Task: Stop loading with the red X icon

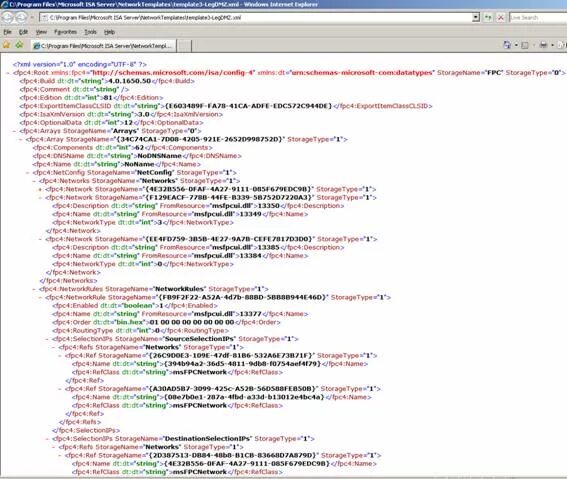Action: (x=500, y=17)
